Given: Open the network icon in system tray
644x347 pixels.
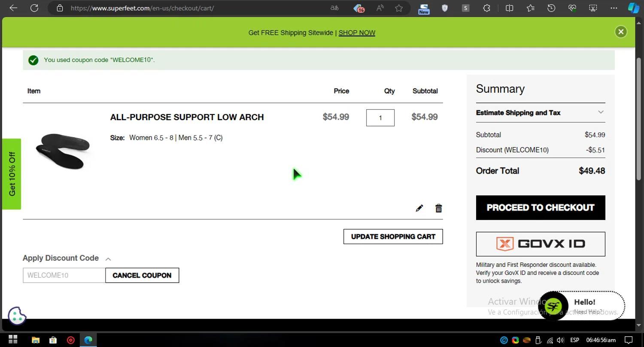Looking at the screenshot, I should 550,340.
